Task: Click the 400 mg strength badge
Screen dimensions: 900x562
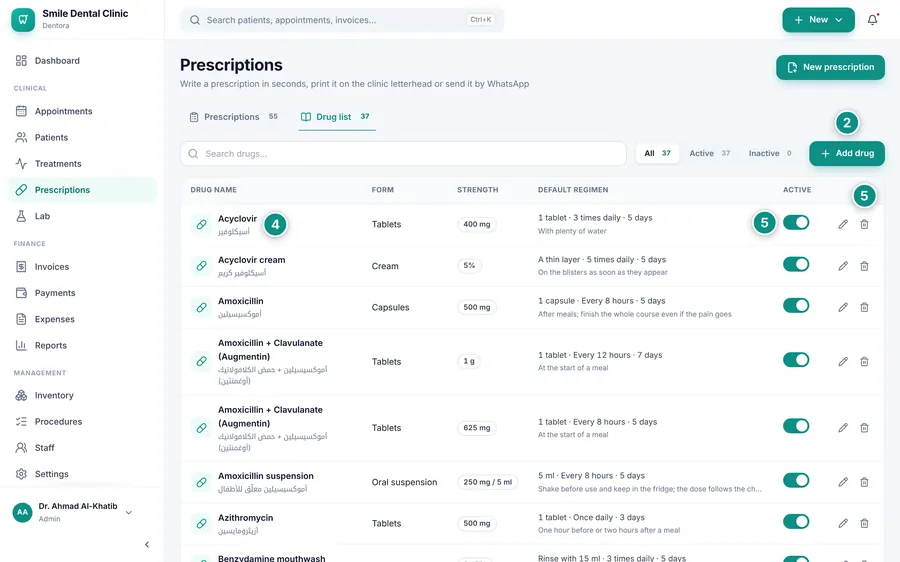Action: point(476,224)
